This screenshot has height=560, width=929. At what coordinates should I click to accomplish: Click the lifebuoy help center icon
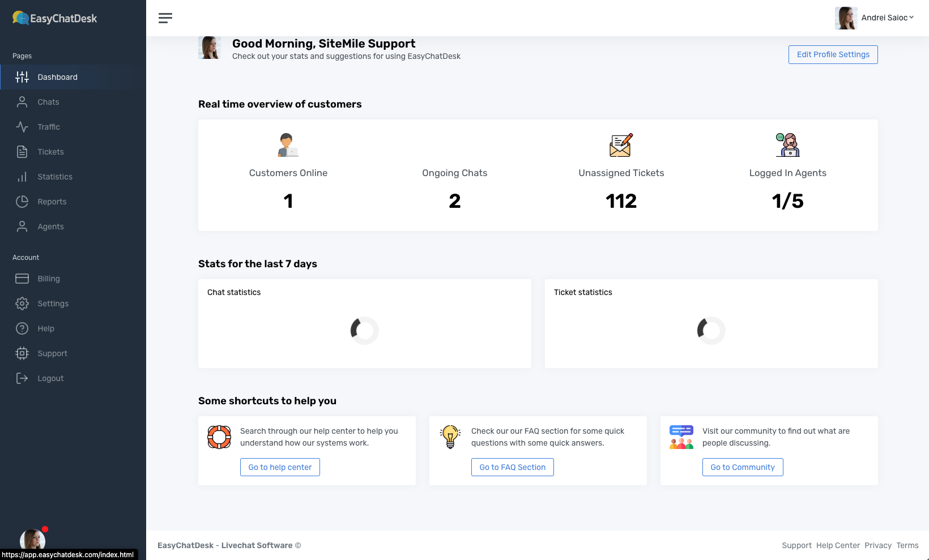pyautogui.click(x=219, y=437)
